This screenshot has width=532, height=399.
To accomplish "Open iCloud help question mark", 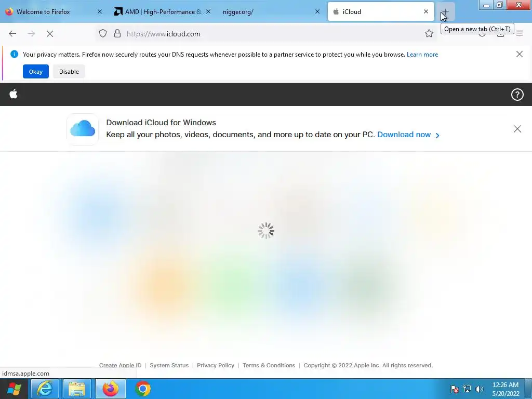I will 517,95.
